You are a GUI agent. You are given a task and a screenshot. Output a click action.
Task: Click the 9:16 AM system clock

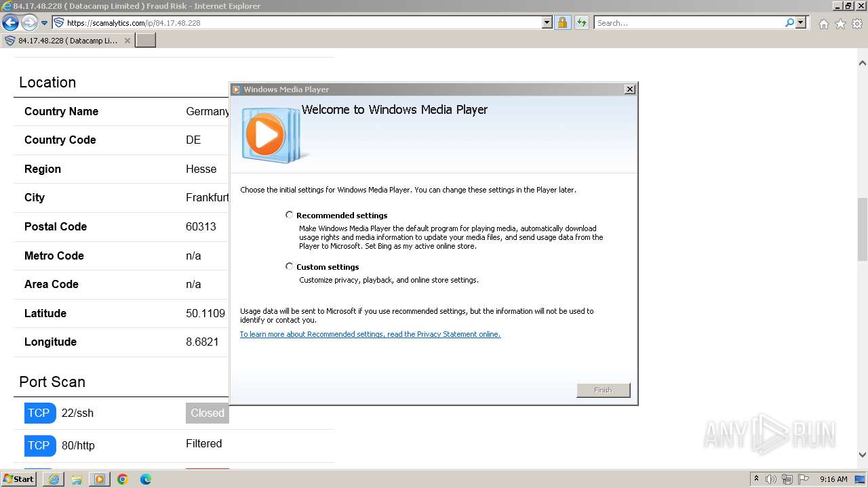tap(833, 479)
